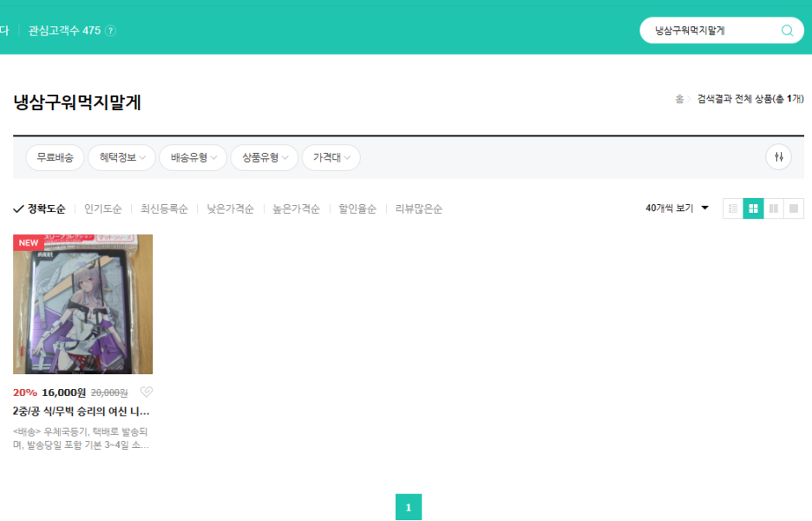Expand the 혜택정보 filter dropdown

click(x=121, y=157)
